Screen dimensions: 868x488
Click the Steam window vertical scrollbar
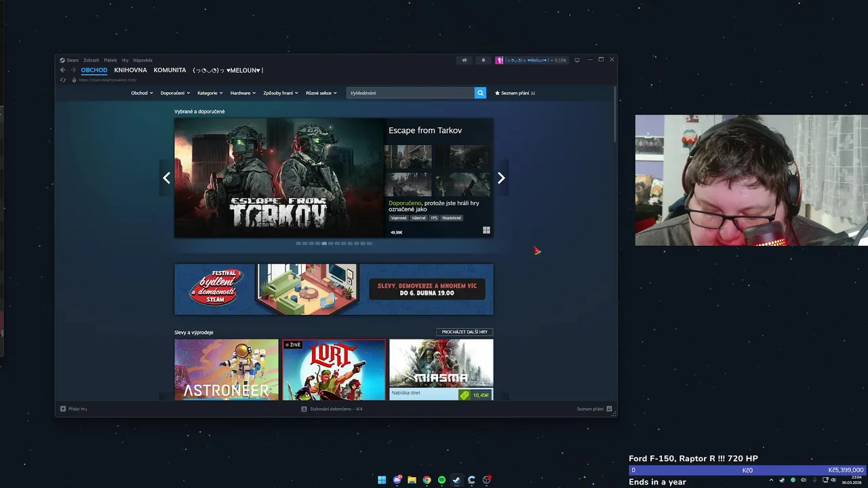(616, 114)
